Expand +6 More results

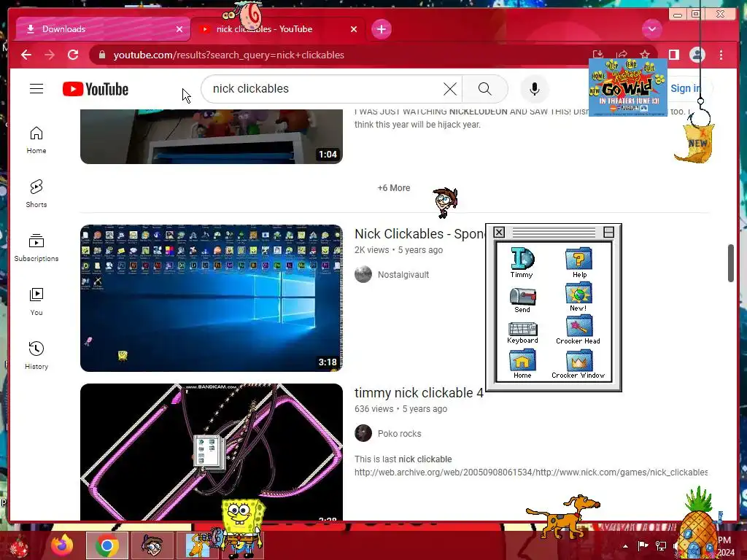click(x=393, y=187)
